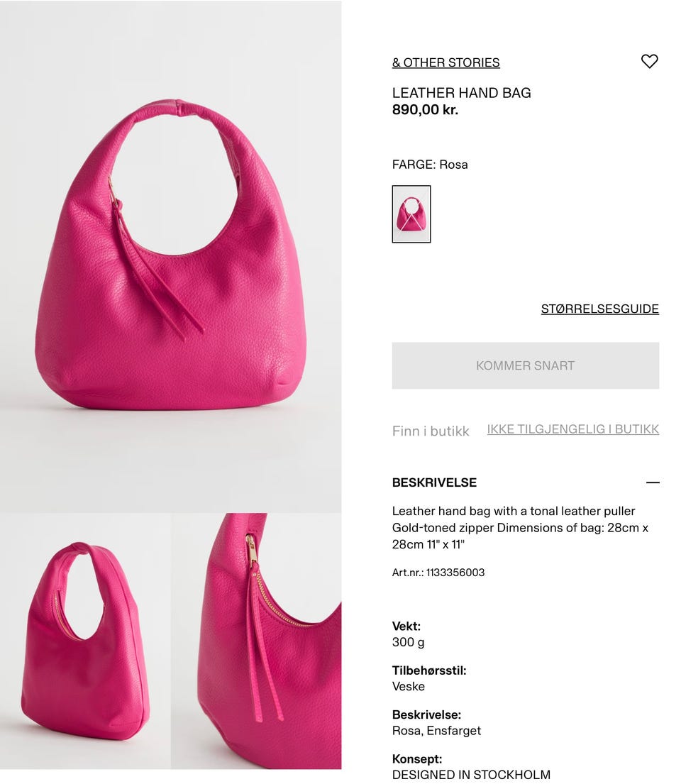Click the product description paragraph text
The image size is (681, 784).
pos(520,527)
